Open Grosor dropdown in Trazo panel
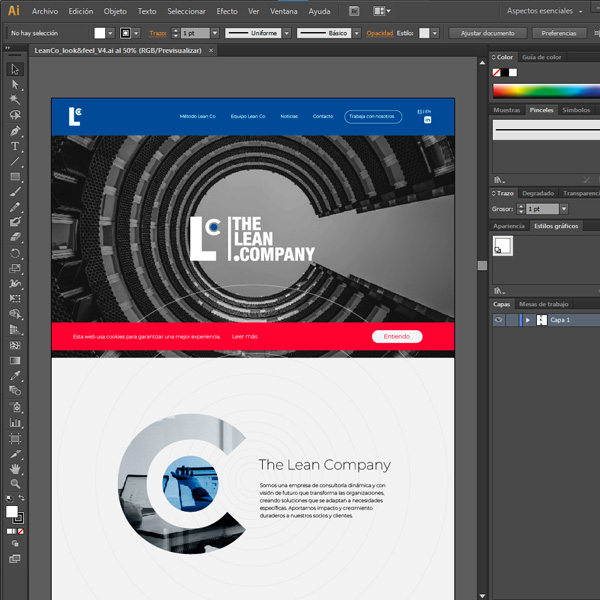 (564, 209)
